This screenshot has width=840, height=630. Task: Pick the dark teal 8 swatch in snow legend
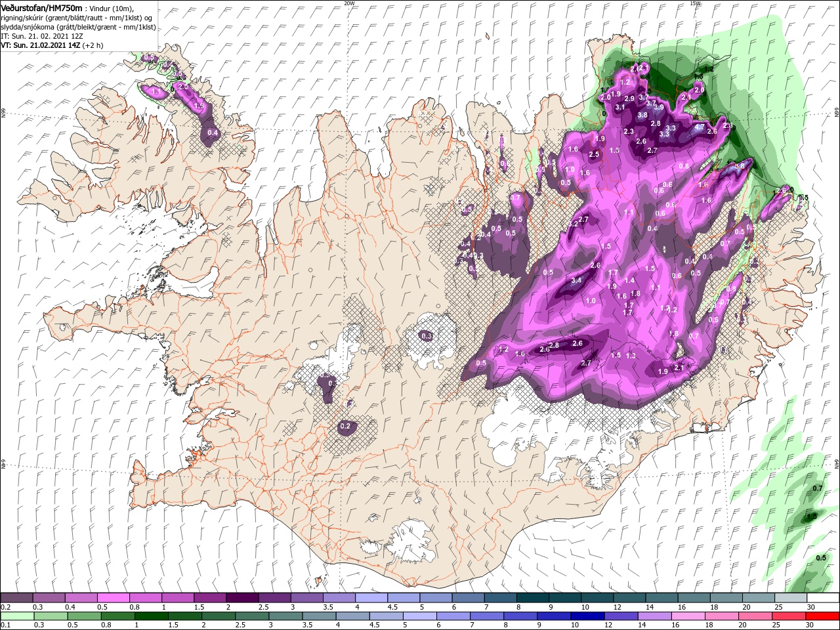tap(532, 598)
